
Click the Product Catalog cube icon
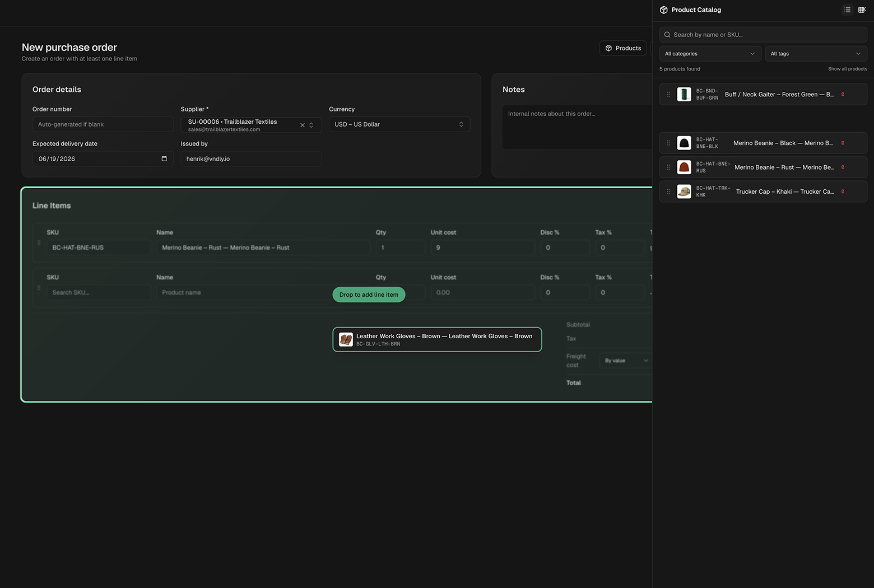(664, 10)
